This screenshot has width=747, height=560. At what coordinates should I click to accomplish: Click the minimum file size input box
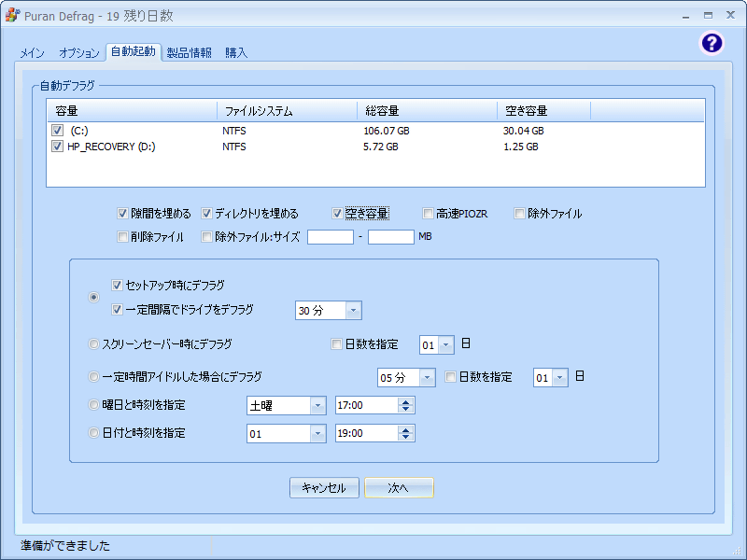coord(331,237)
